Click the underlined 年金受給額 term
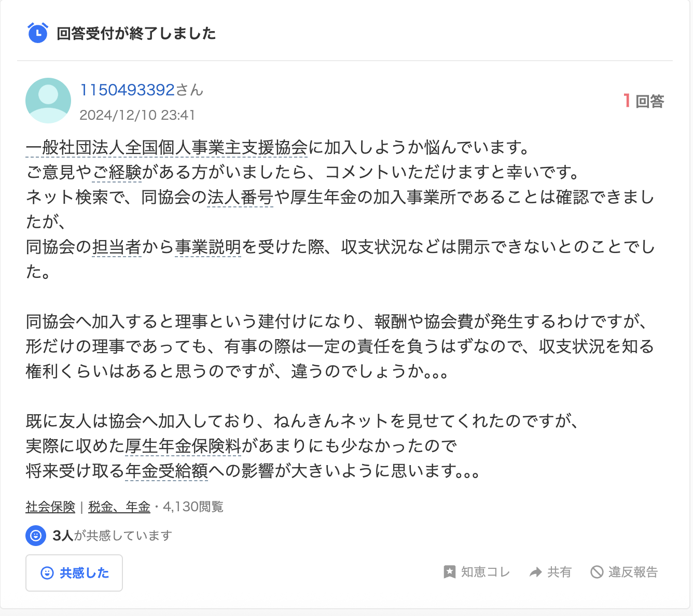Screen dimensions: 693x616 pyautogui.click(x=166, y=472)
